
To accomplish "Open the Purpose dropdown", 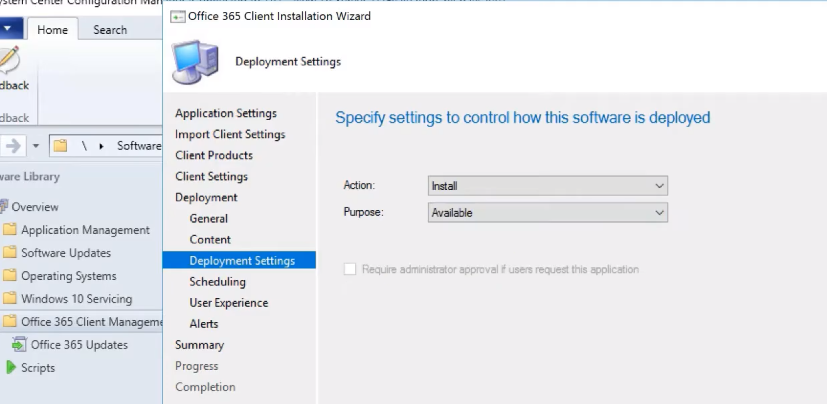I will coord(547,213).
